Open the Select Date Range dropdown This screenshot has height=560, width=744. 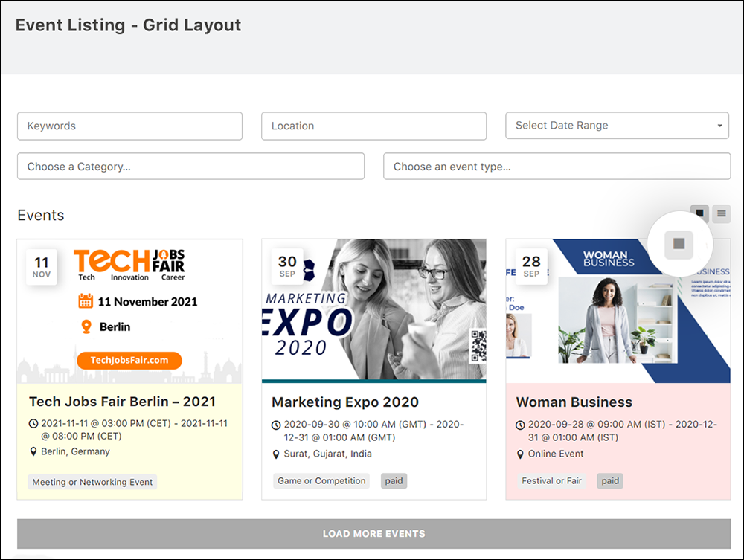pyautogui.click(x=618, y=126)
